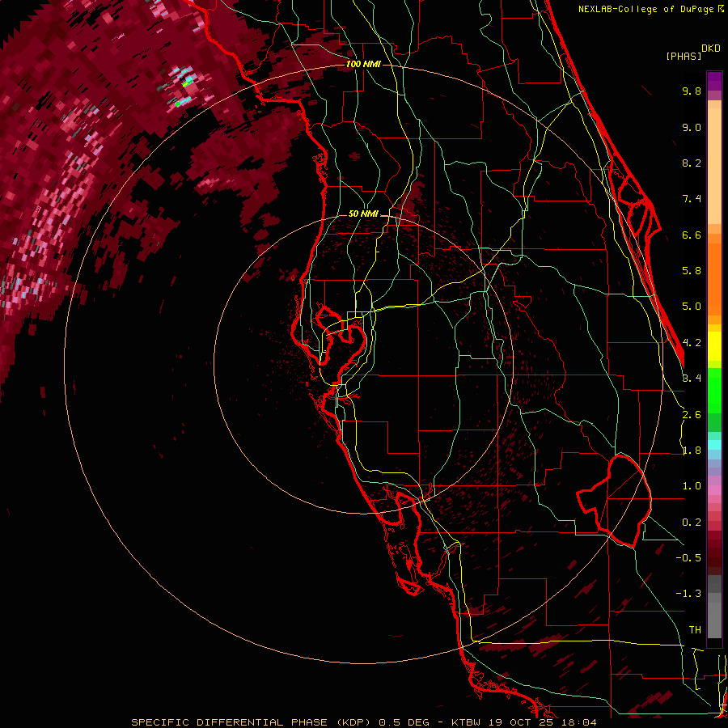Click the [PHAS] units label
Viewport: 728px width, 728px height.
point(684,57)
